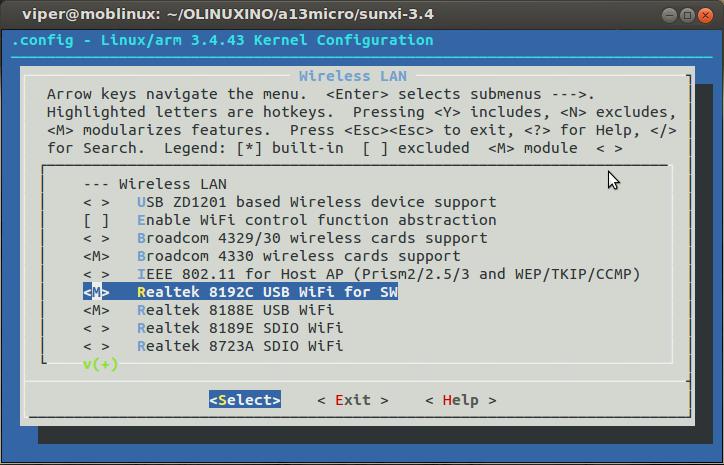Open the Help button

click(x=460, y=400)
